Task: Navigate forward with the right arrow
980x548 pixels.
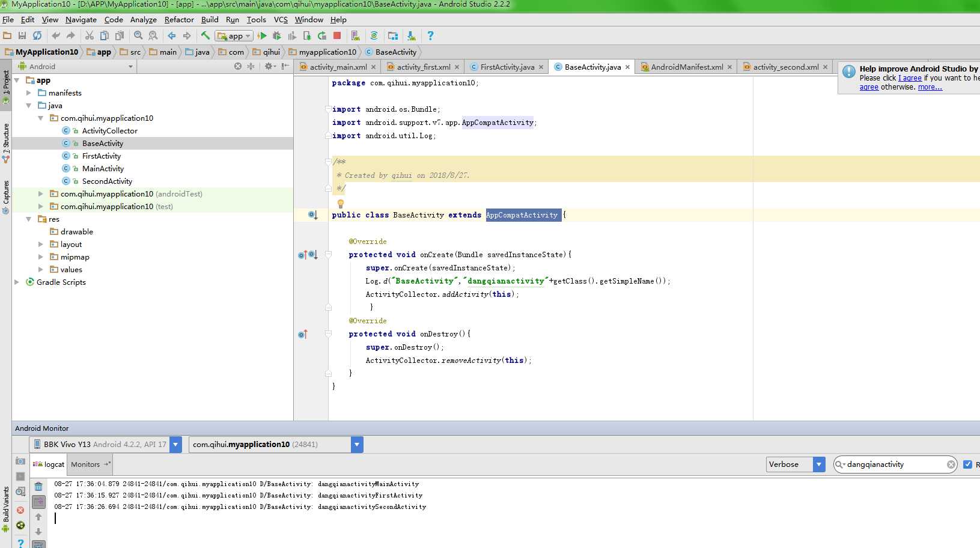Action: (187, 36)
